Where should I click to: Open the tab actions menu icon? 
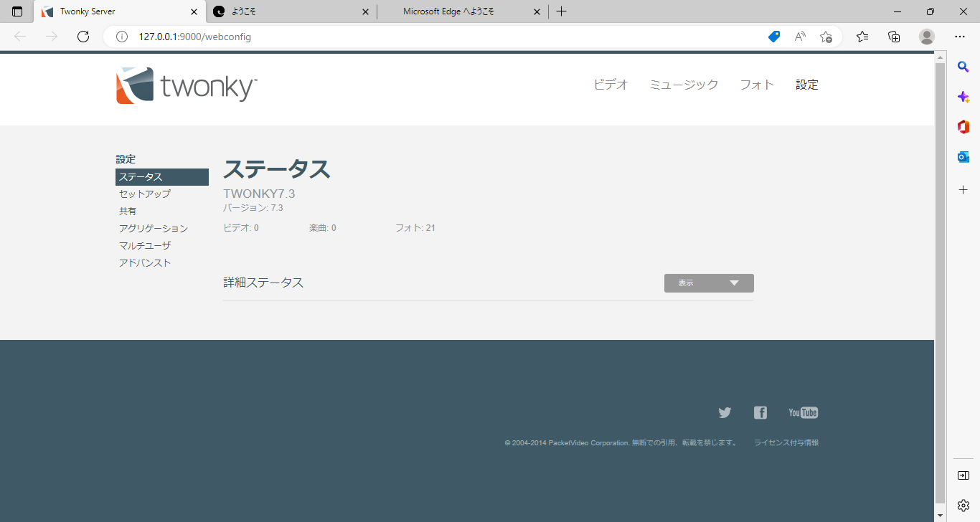click(17, 11)
